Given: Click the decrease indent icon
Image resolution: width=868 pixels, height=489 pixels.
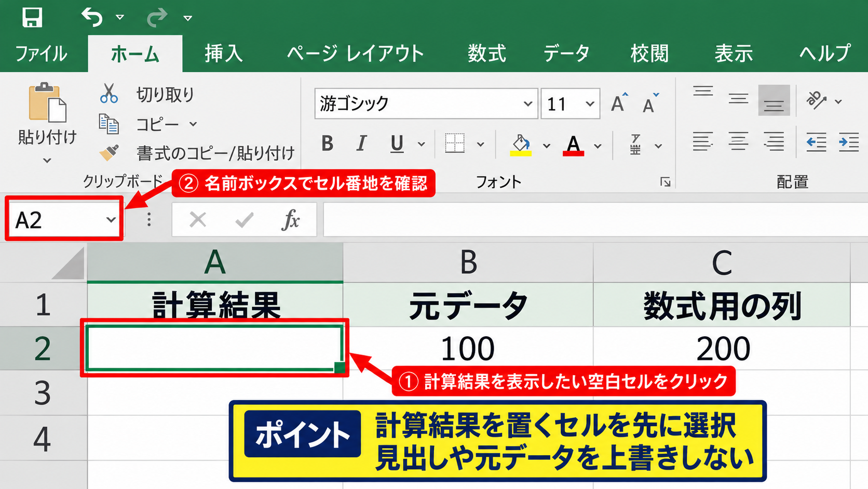Looking at the screenshot, I should tap(816, 142).
